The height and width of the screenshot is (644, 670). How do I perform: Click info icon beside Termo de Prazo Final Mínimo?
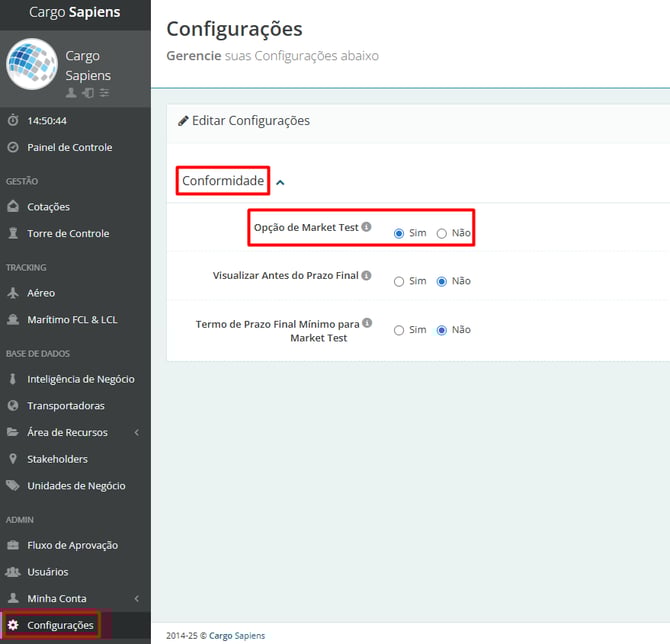tap(367, 323)
